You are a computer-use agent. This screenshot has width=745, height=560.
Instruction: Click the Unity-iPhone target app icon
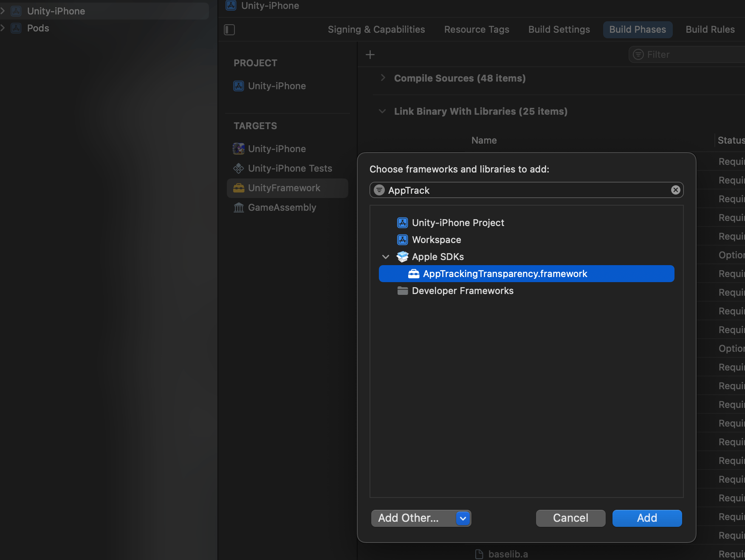239,149
